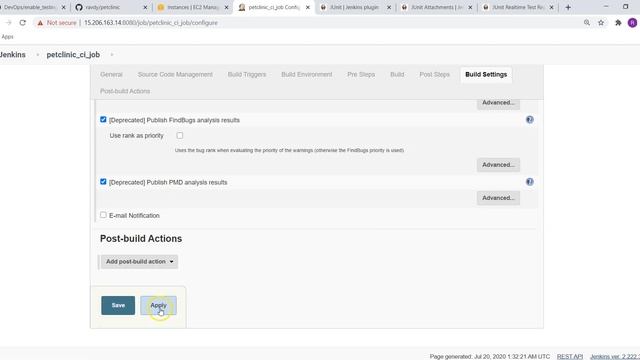Viewport: 640px width, 360px height.
Task: Open browser zoom magnifier icon
Action: coord(587,23)
